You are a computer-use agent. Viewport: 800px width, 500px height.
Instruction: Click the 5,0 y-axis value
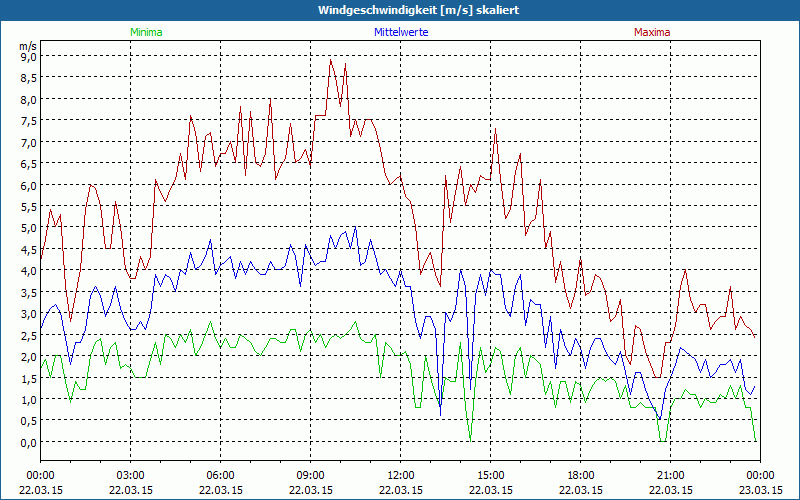[29, 228]
